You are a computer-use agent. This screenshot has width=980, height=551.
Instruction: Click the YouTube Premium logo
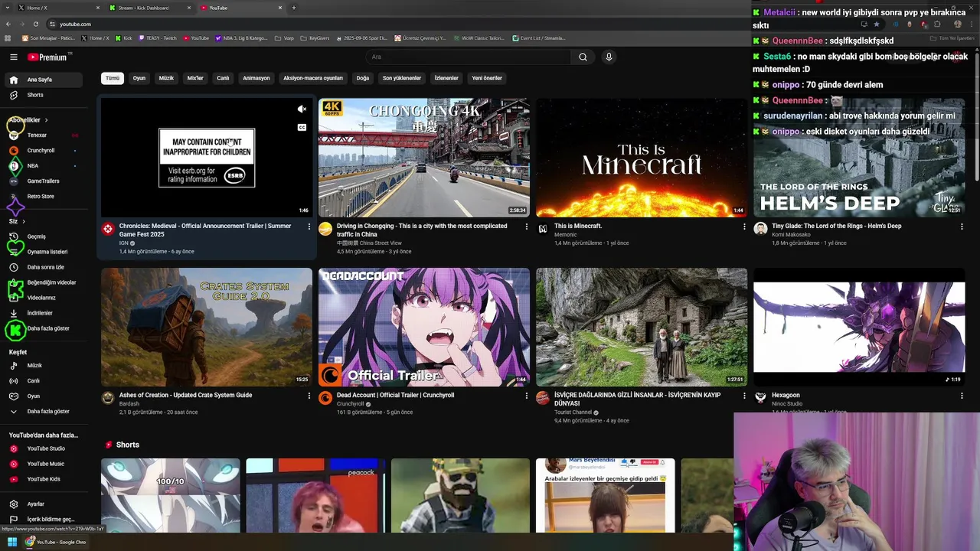[47, 57]
